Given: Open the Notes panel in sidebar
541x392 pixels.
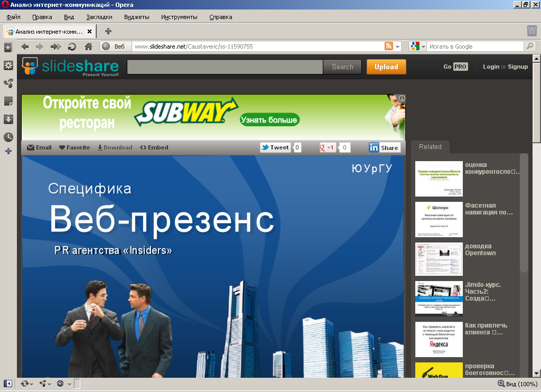Looking at the screenshot, I should (8, 101).
